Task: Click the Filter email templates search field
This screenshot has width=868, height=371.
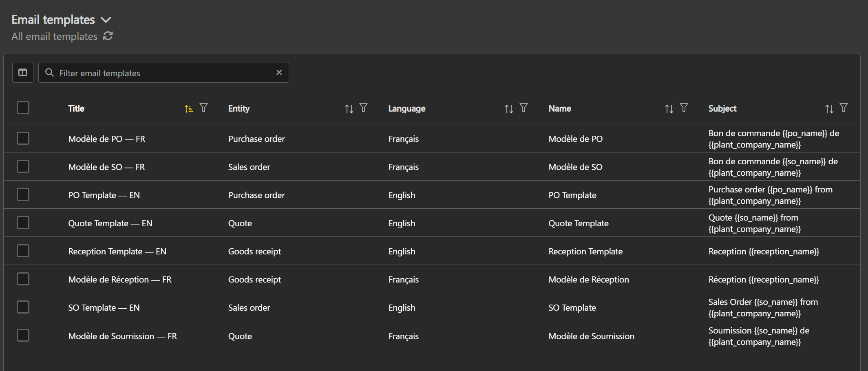Action: (163, 73)
